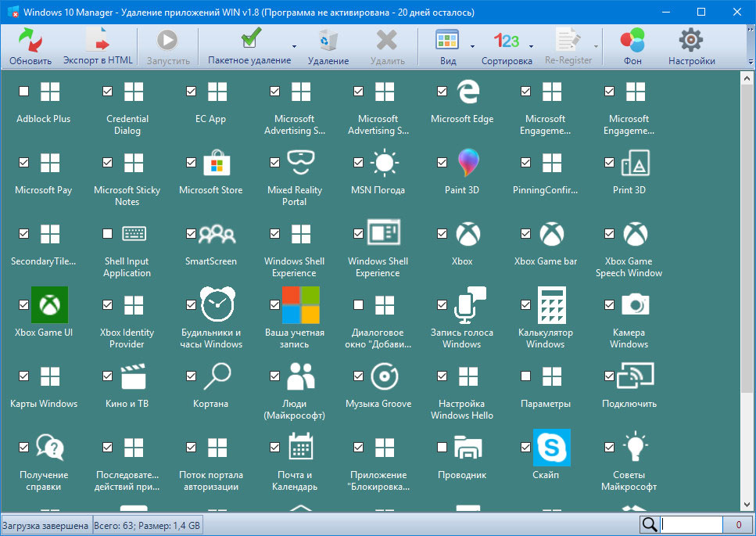Enable the Проводник checkbox
This screenshot has width=756, height=536.
tap(442, 448)
